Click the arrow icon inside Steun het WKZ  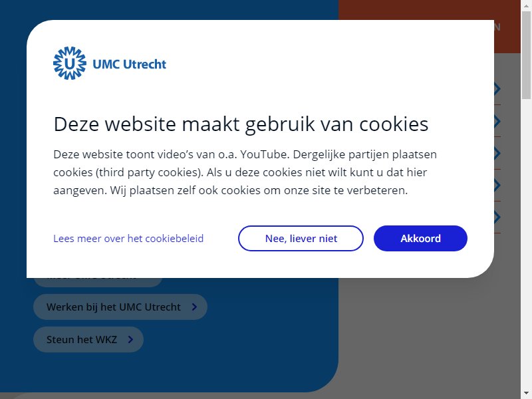130,340
